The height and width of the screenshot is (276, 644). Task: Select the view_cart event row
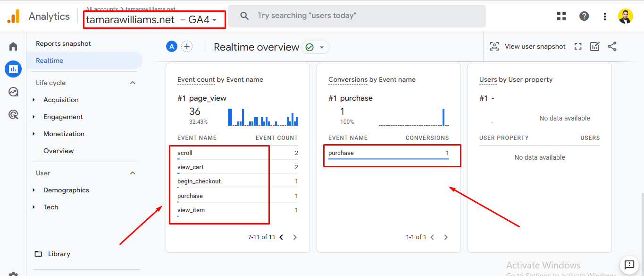point(238,167)
